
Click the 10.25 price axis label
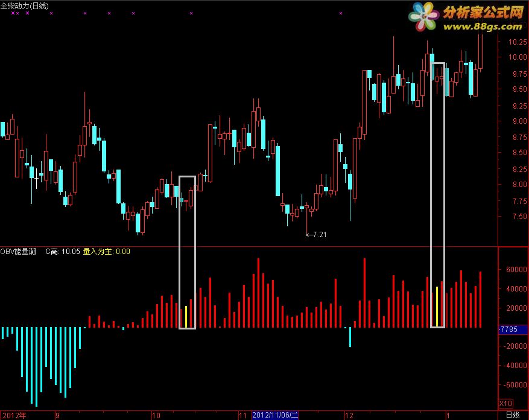518,42
